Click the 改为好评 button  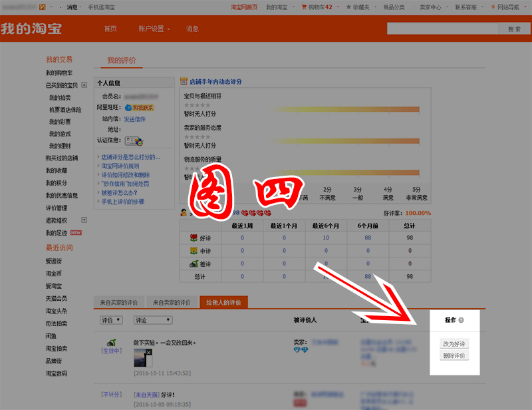click(x=455, y=343)
